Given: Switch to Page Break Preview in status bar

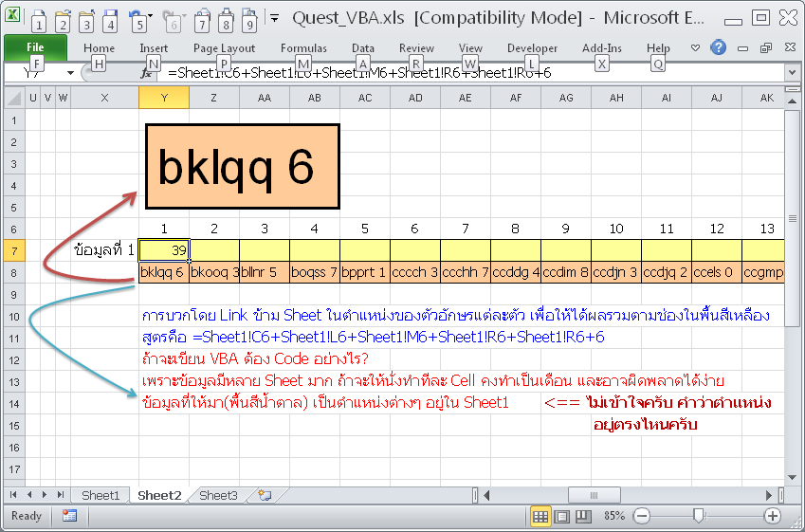Looking at the screenshot, I should 583,516.
